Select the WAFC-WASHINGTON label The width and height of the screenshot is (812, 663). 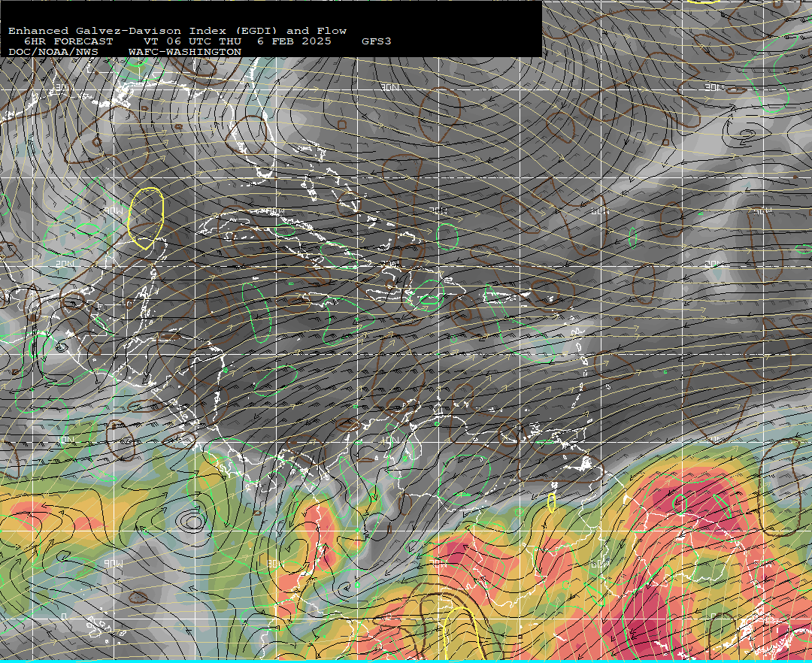pos(185,53)
